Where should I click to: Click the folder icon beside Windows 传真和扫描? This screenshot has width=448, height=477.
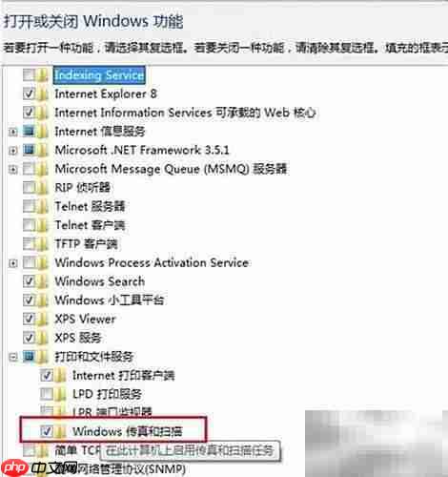tap(60, 431)
